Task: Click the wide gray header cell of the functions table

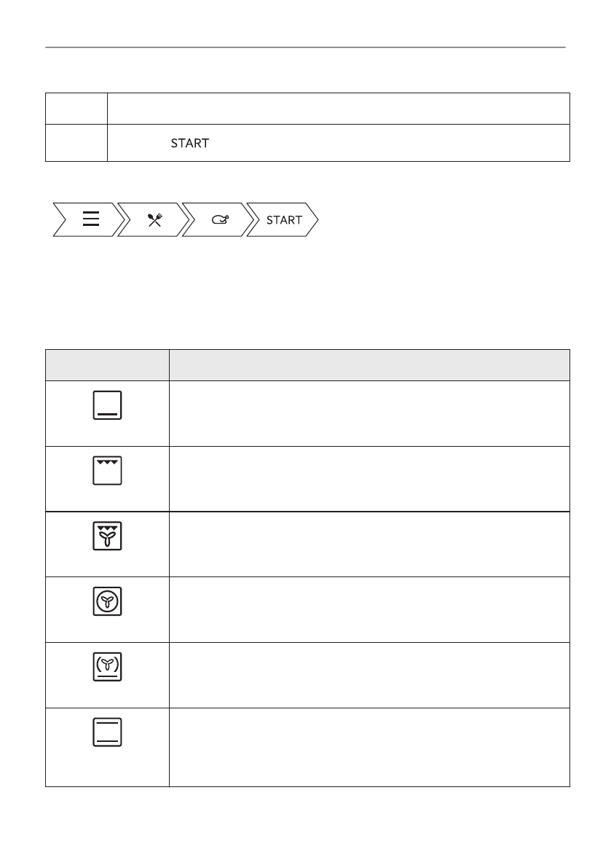Action: (x=368, y=364)
